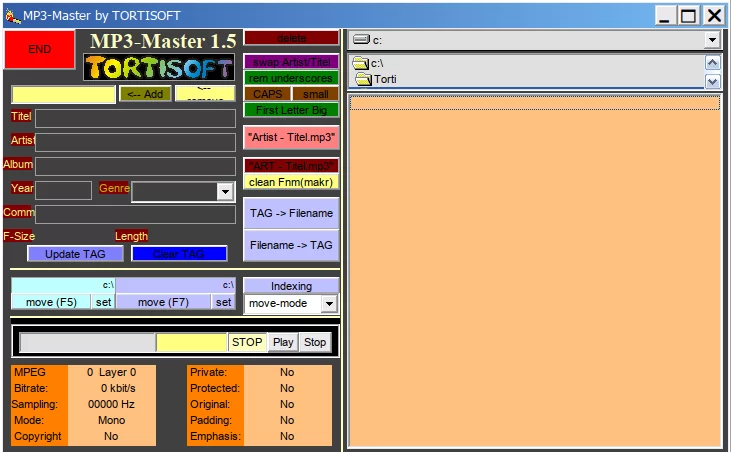The width and height of the screenshot is (731, 452).
Task: Click the F-Size label
Action: [x=19, y=236]
